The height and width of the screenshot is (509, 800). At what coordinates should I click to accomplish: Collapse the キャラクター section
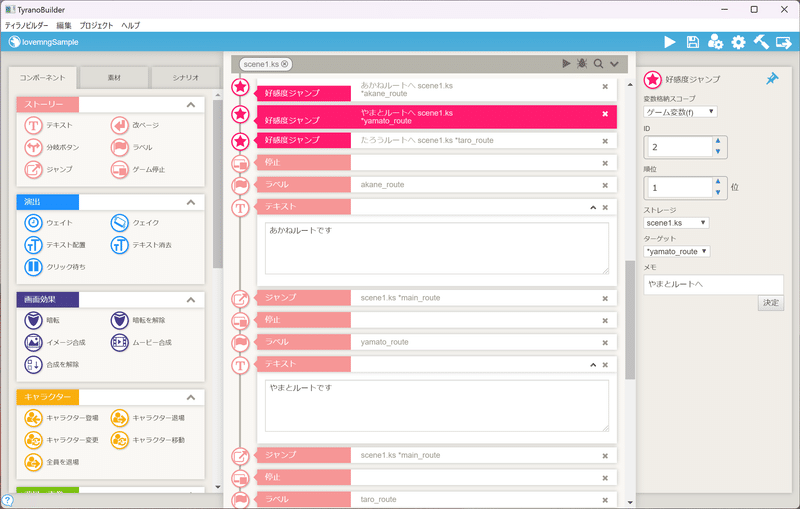pos(191,397)
